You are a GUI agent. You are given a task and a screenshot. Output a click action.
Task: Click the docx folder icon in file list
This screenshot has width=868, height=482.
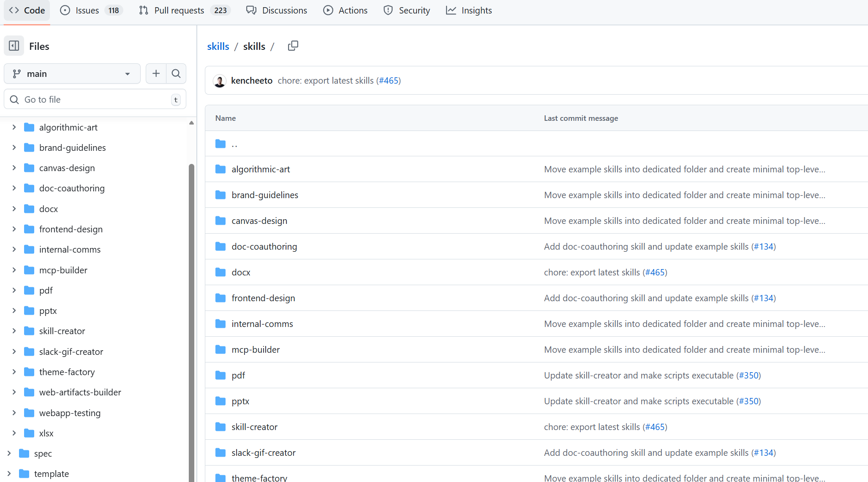tap(220, 272)
